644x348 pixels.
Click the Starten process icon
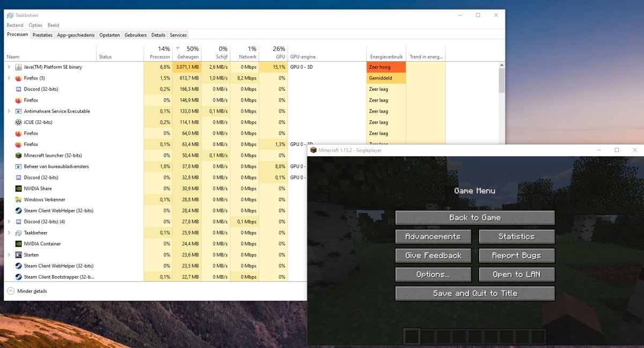[19, 255]
